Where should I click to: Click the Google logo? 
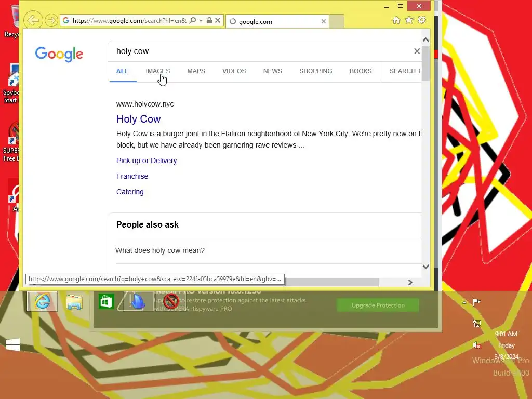click(59, 54)
